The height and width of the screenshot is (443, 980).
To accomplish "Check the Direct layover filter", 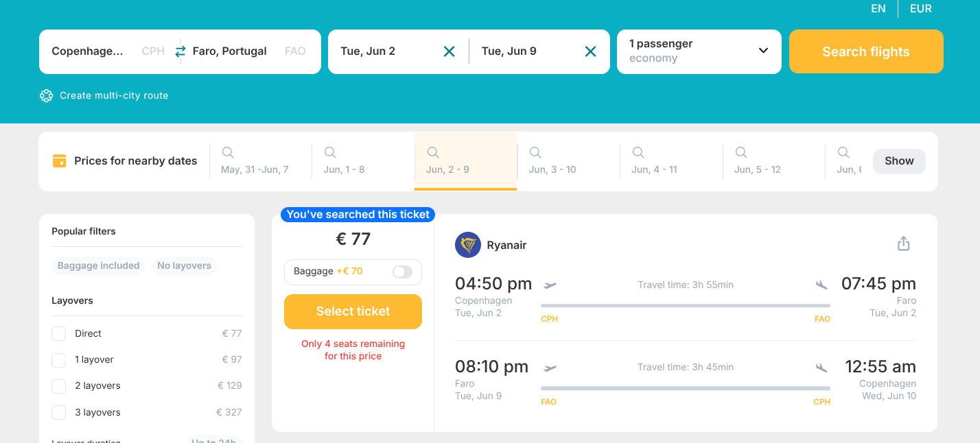I will pyautogui.click(x=59, y=334).
